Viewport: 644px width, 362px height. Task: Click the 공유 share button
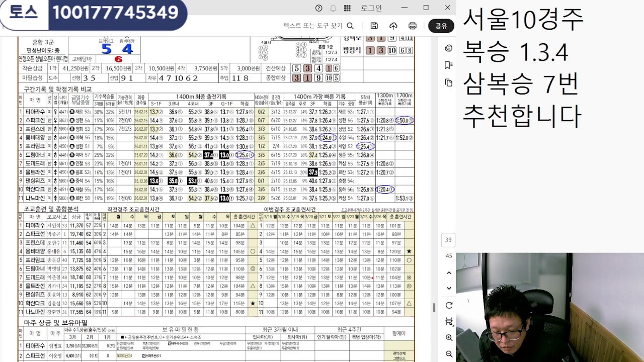[x=441, y=26]
